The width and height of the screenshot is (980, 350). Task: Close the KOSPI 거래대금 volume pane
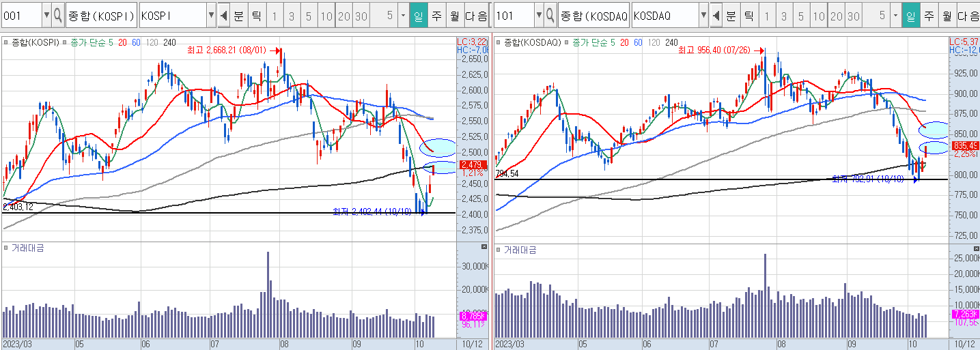tap(484, 246)
